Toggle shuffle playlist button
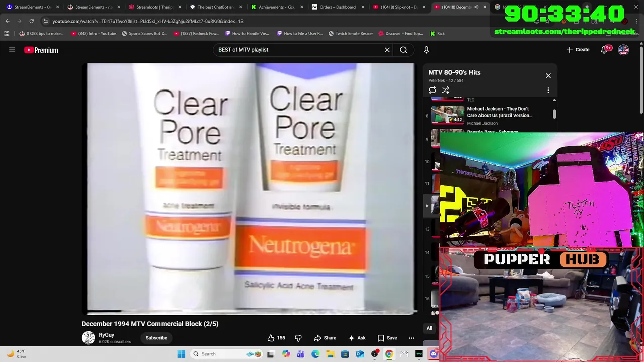This screenshot has height=362, width=644. (446, 90)
